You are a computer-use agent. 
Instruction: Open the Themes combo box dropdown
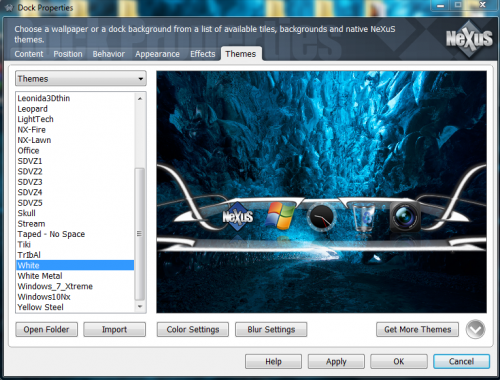(81, 79)
